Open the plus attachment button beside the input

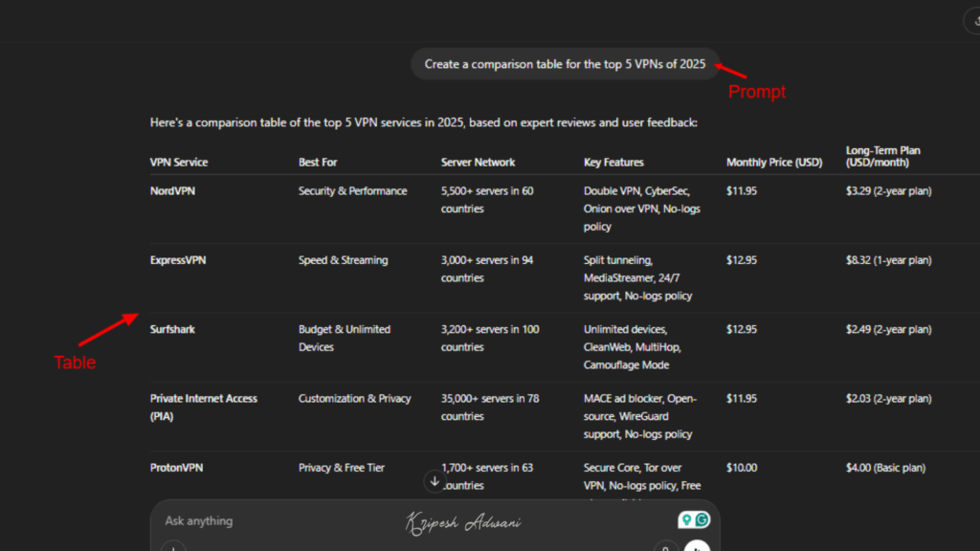pyautogui.click(x=173, y=549)
